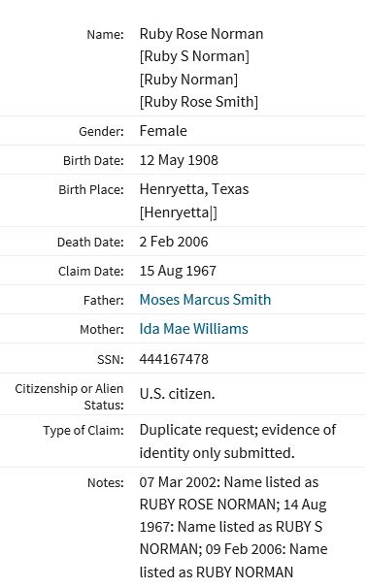The image size is (368, 588).
Task: Click the death date 2 Feb 2006
Action: [174, 242]
